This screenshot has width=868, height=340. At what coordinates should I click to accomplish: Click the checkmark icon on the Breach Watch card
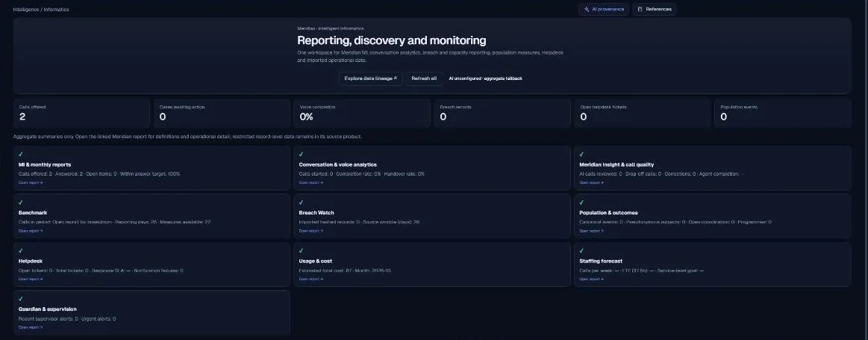(301, 203)
